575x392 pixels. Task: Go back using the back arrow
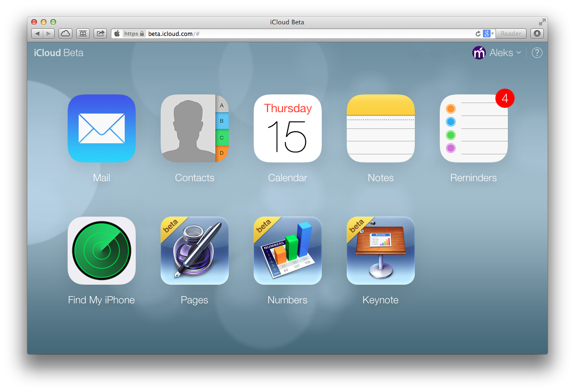click(x=37, y=34)
